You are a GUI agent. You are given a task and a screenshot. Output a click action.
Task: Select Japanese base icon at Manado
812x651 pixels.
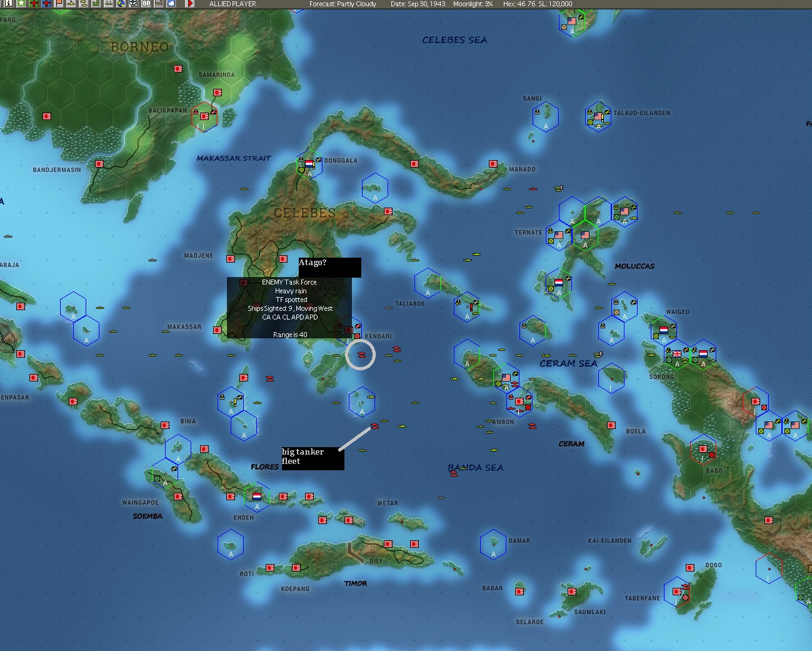pyautogui.click(x=493, y=164)
